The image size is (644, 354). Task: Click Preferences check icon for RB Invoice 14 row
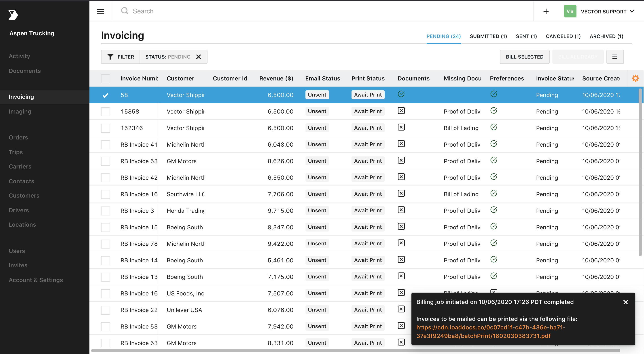tap(494, 259)
